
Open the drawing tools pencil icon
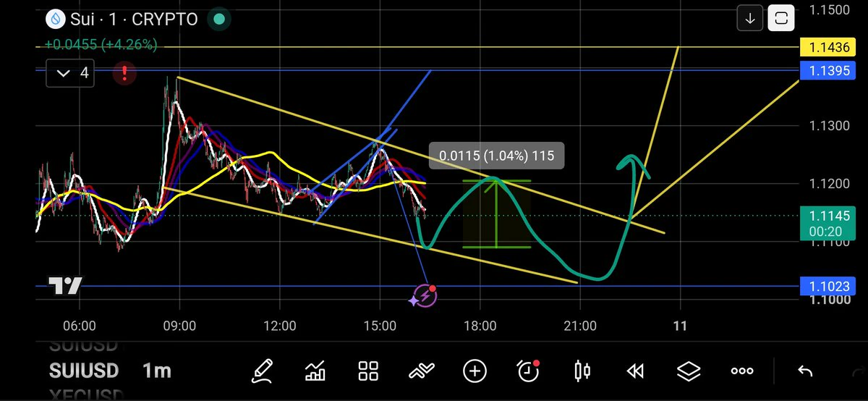pyautogui.click(x=262, y=371)
